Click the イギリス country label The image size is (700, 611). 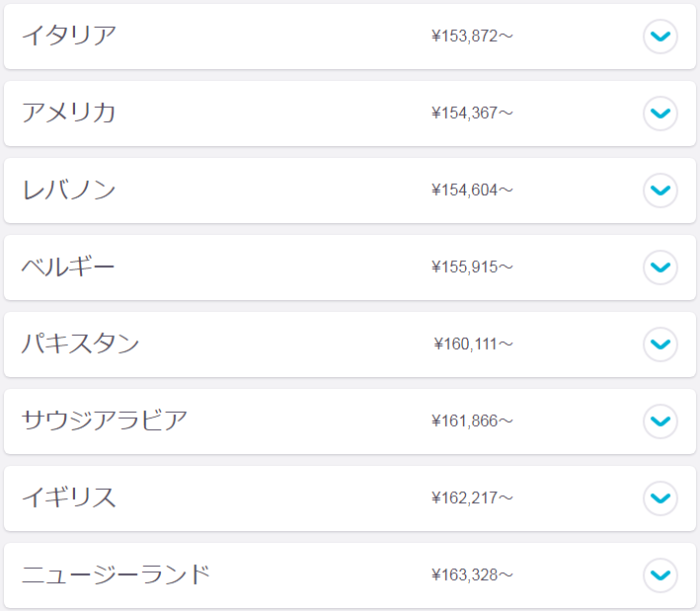click(69, 497)
